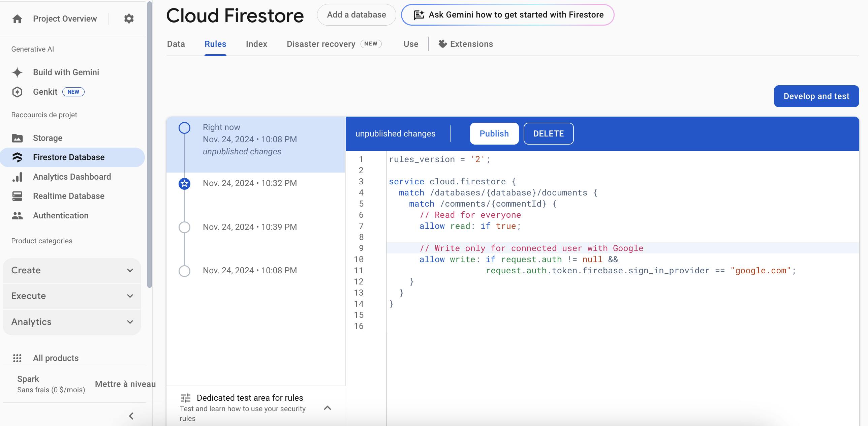The image size is (868, 426).
Task: Click the 'Nov. 24, 2024 • 10:32 PM' entry text
Action: (250, 183)
